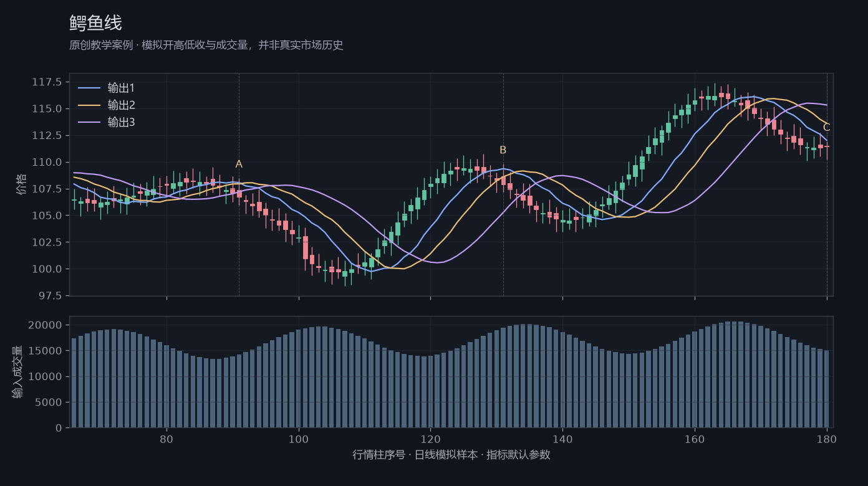Click price axis tick 105.0
868x486 pixels.
47,216
